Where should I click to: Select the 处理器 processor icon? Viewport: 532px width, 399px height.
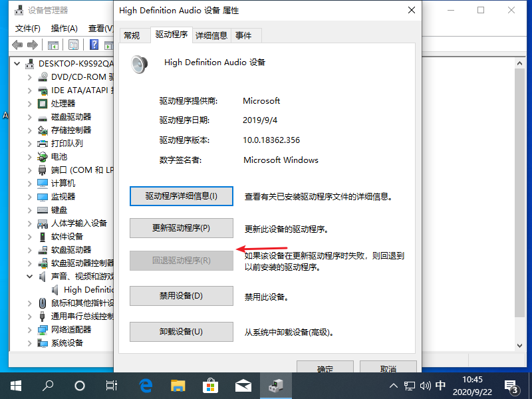pos(43,104)
